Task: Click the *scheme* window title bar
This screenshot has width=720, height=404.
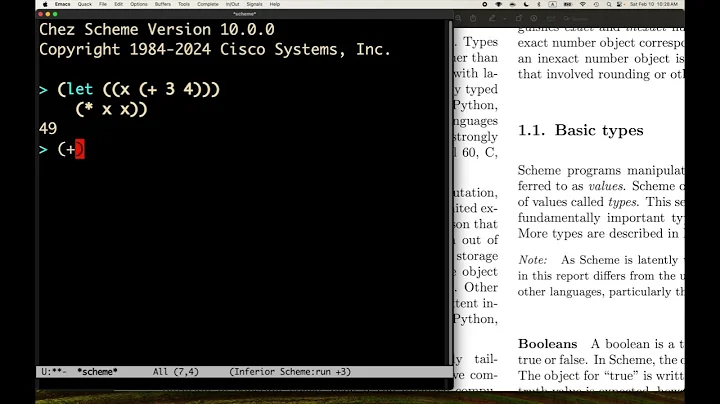Action: [244, 14]
